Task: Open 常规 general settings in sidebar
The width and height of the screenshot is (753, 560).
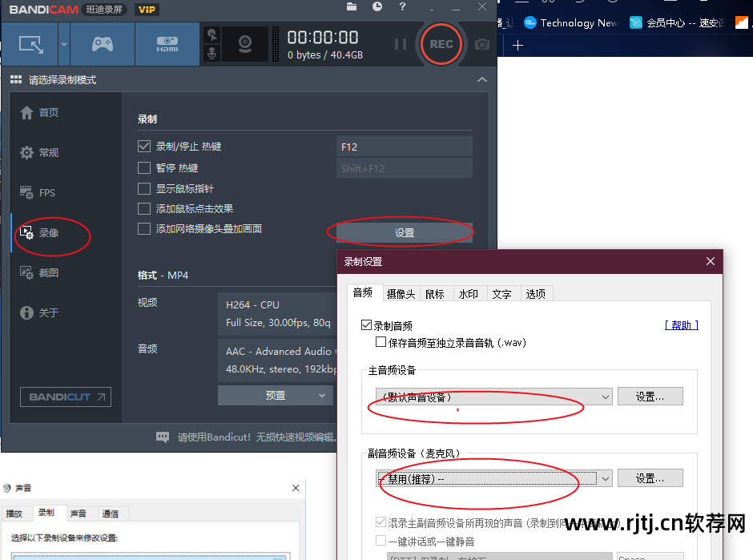Action: point(39,153)
